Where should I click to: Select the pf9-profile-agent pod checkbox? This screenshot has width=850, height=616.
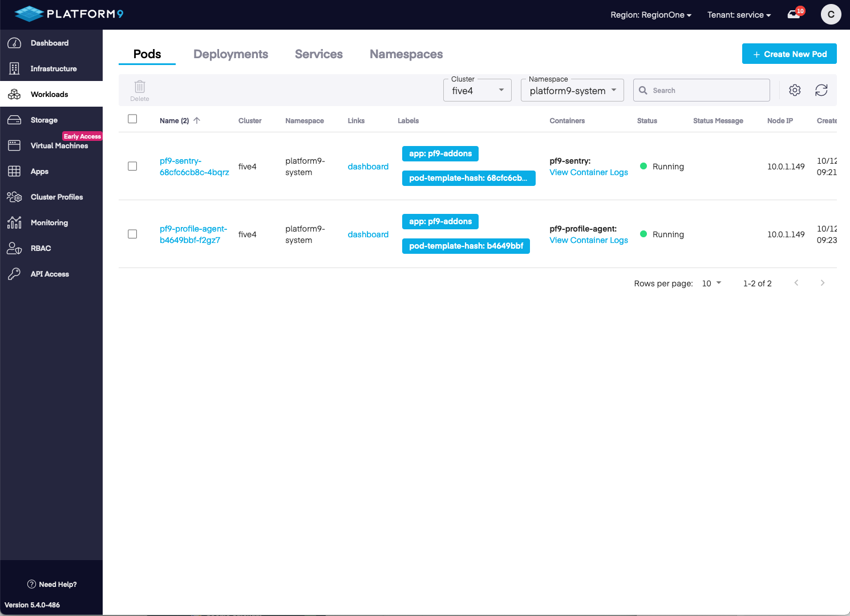coord(132,234)
